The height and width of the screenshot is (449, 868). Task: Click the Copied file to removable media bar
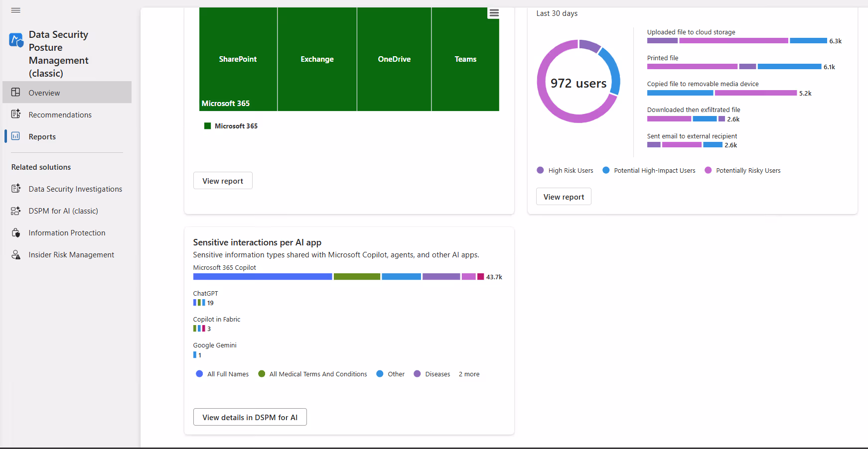(722, 93)
